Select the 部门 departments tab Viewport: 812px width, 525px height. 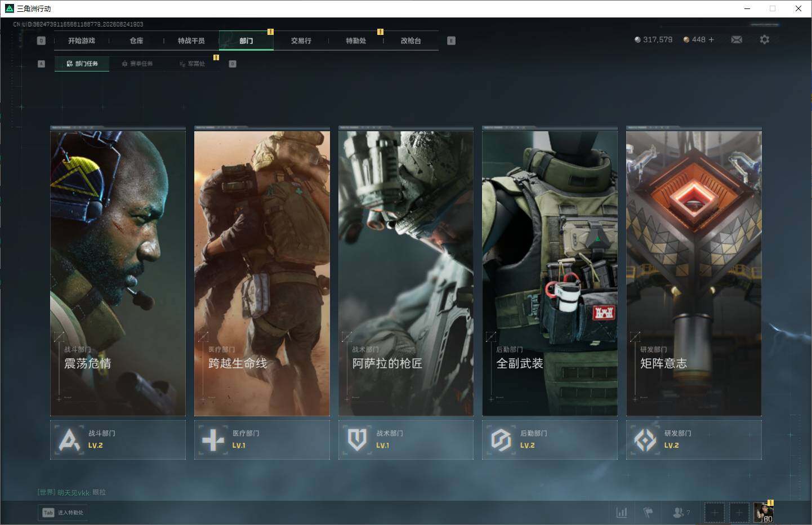(246, 41)
